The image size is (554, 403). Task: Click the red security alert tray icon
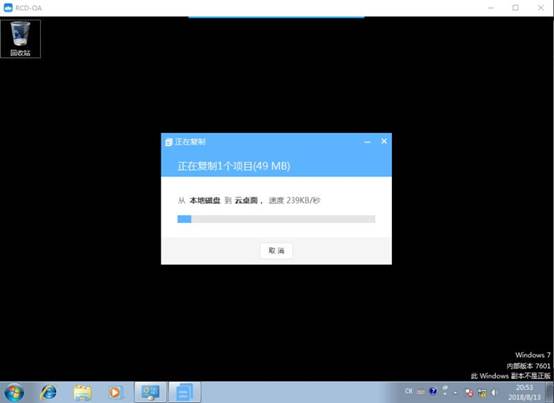(469, 392)
